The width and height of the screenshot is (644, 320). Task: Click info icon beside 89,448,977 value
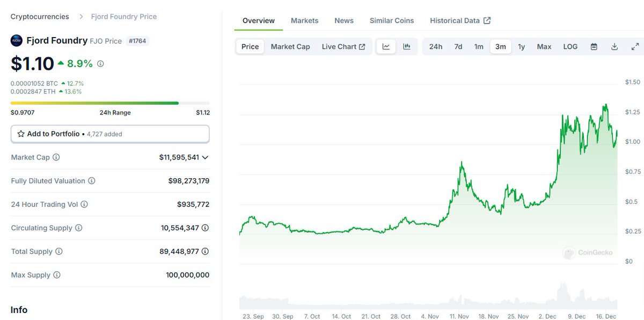[206, 251]
